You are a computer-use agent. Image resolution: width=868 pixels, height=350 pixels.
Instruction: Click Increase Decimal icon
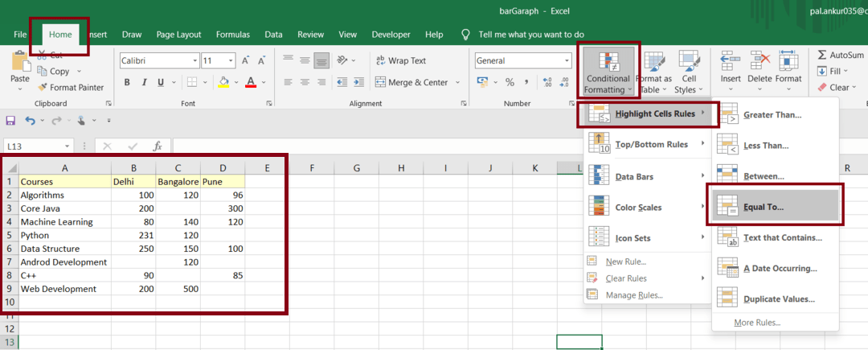pyautogui.click(x=548, y=83)
